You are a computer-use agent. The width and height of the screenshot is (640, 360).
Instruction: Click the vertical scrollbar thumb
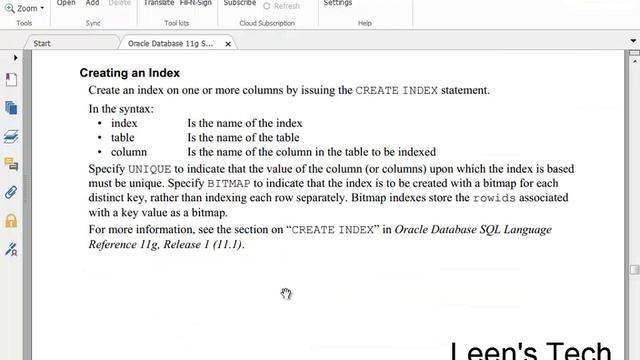pos(635,270)
